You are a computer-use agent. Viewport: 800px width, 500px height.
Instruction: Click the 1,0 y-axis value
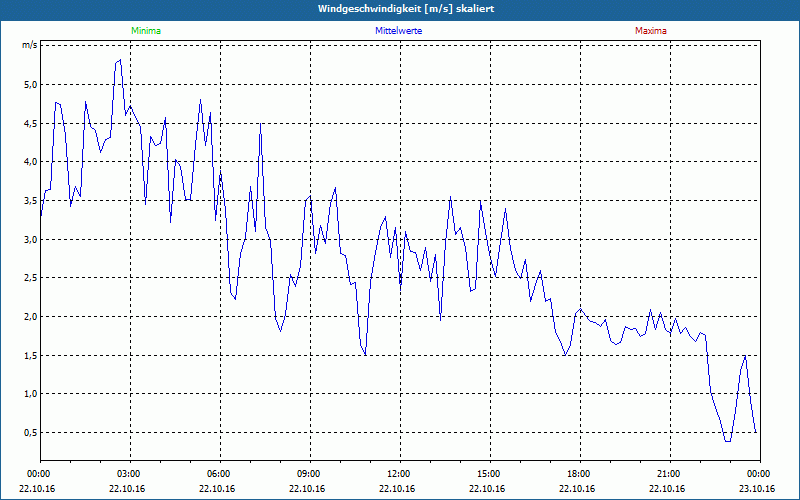(31, 394)
